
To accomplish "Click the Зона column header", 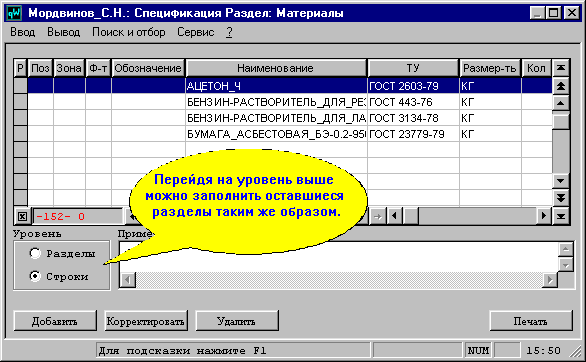I will pos(69,68).
